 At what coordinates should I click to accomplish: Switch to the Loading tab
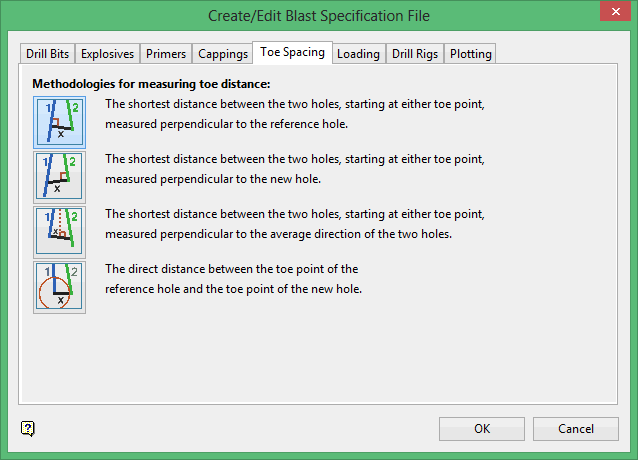click(358, 54)
